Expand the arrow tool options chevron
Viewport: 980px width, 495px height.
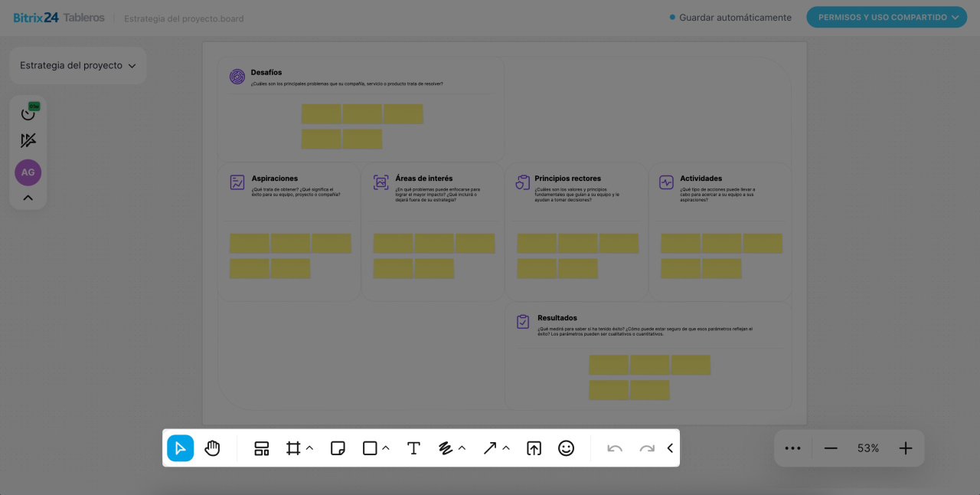506,448
